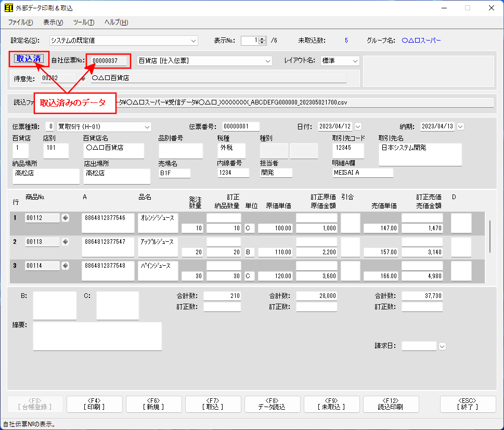This screenshot has width=504, height=430.
Task: Open the 表示 menu
Action: [x=53, y=22]
